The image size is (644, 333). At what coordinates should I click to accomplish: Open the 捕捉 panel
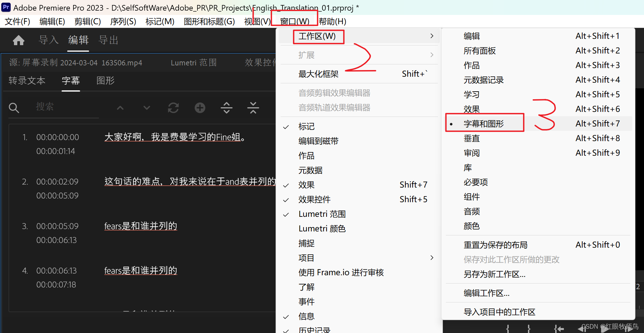pos(359,243)
